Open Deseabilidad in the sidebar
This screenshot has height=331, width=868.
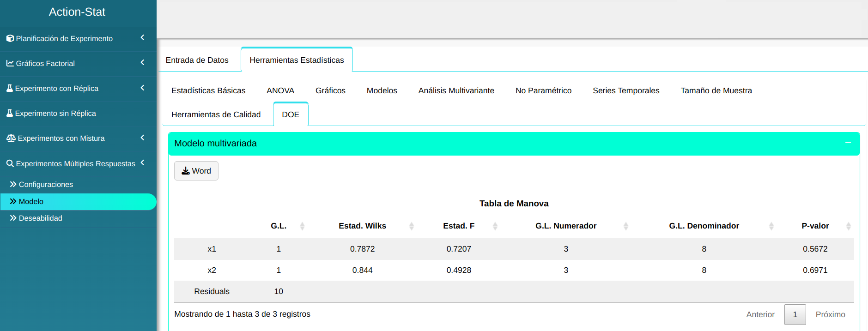coord(40,218)
